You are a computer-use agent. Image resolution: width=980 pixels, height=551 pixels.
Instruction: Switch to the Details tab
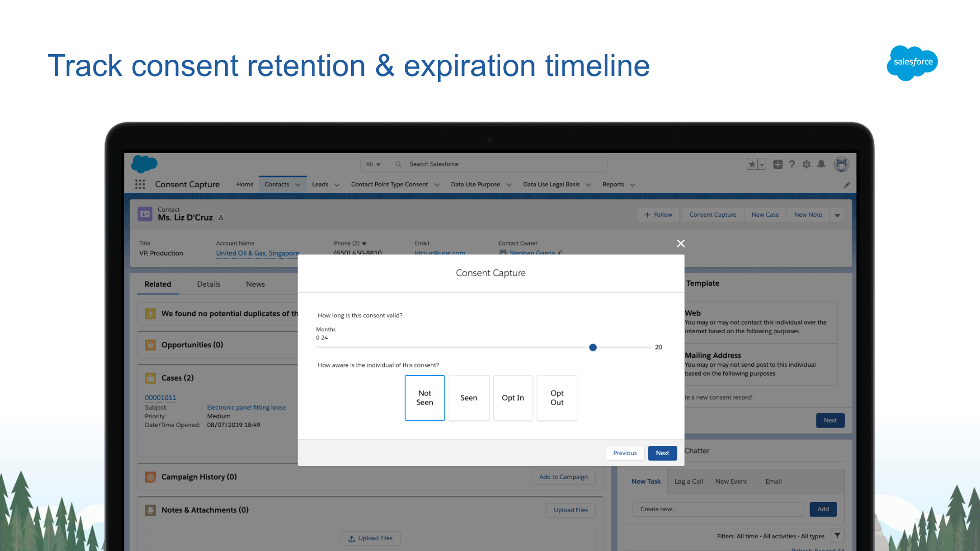pos(208,284)
